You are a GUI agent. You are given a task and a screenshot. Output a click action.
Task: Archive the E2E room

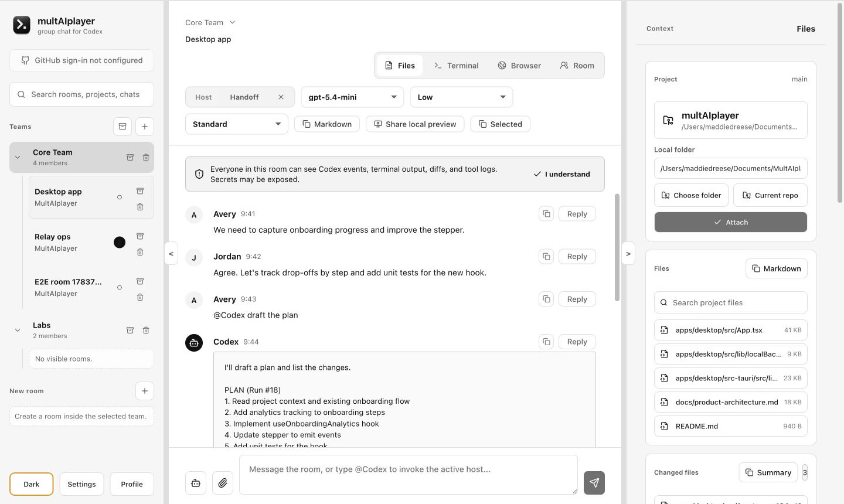[140, 281]
